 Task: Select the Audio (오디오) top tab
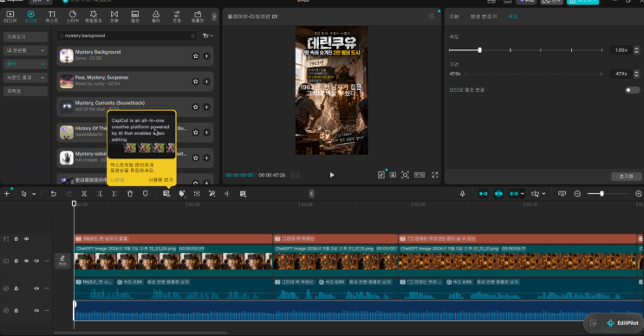pyautogui.click(x=31, y=16)
